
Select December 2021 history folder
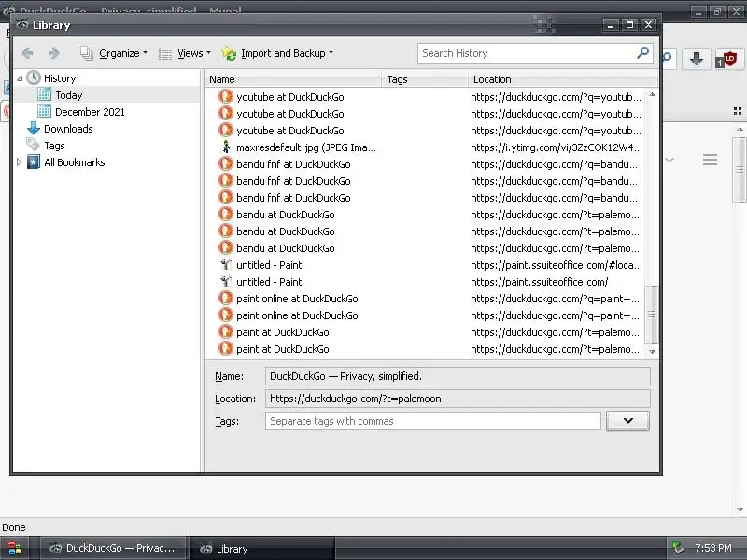point(90,112)
